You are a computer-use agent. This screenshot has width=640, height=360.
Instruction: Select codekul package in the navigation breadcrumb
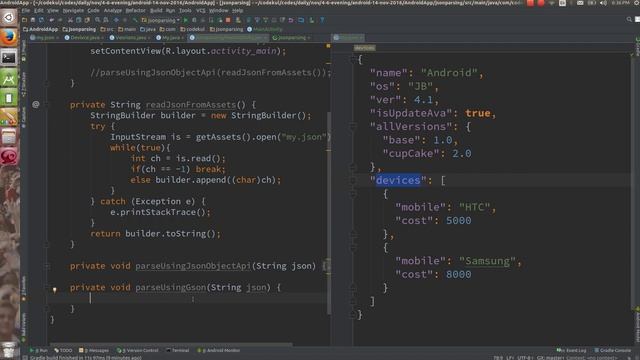coord(193,29)
